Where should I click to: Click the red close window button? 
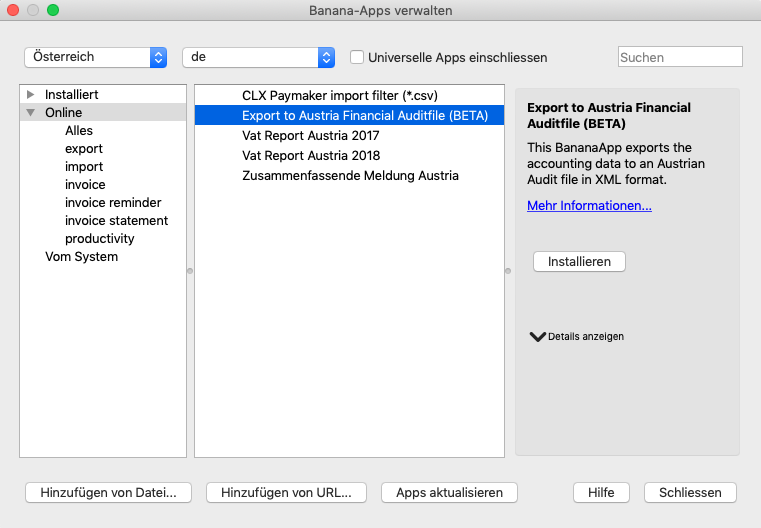[x=13, y=10]
